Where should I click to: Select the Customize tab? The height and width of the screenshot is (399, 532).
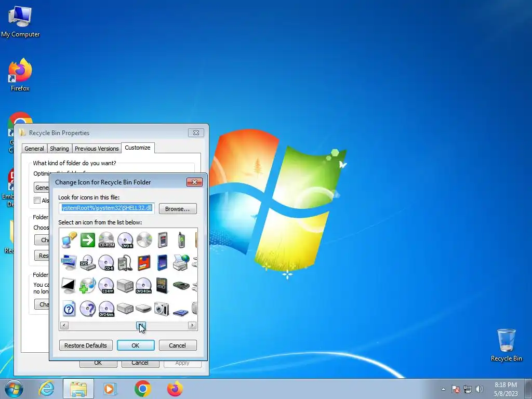coord(137,148)
